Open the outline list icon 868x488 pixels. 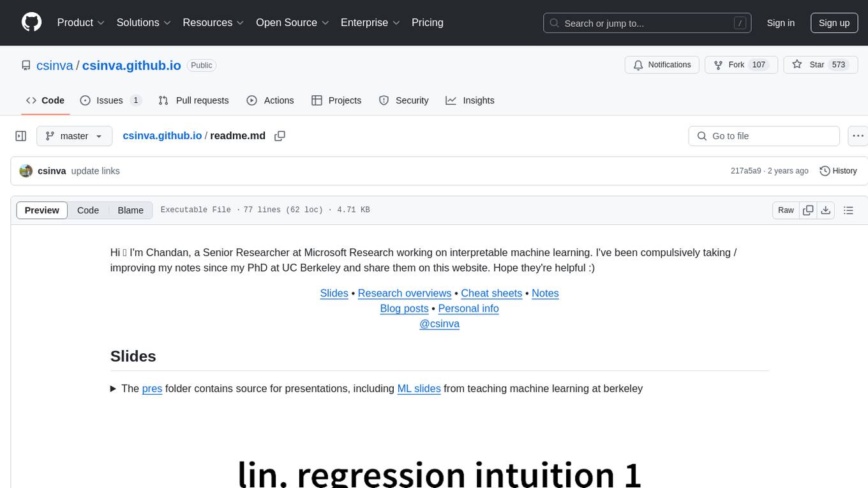pyautogui.click(x=848, y=210)
